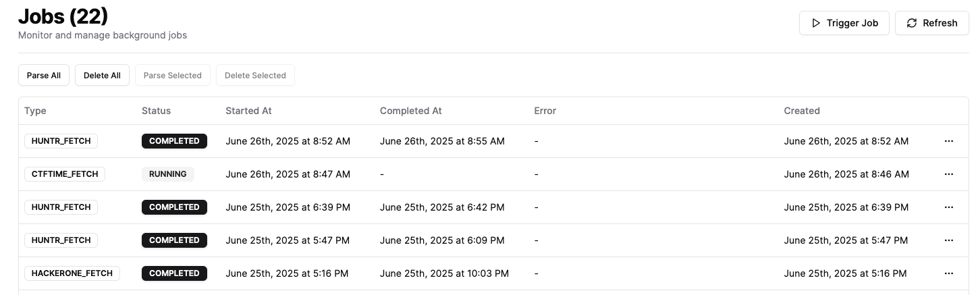Click the Started At column header
Viewport: 980px width, 295px height.
point(248,111)
